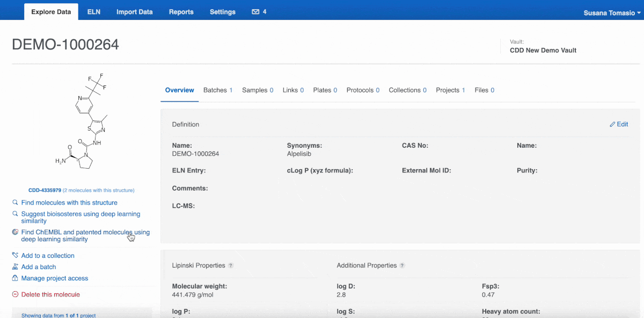Switch to the Batches tab
This screenshot has width=644, height=318.
click(217, 90)
